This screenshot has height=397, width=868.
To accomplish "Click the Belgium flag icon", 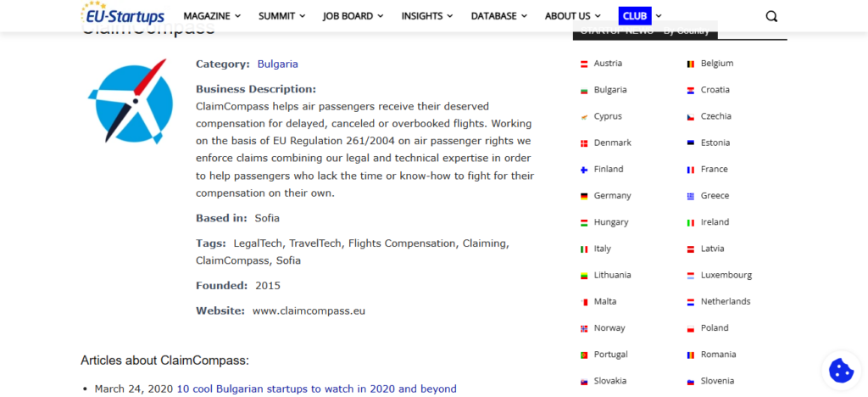I will 690,64.
